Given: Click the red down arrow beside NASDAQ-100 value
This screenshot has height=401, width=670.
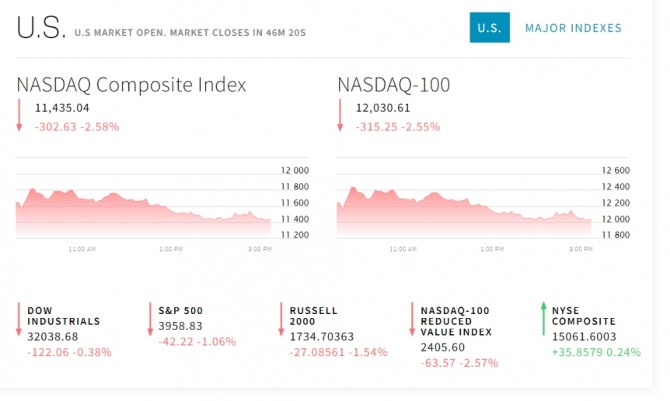Looking at the screenshot, I should 341,115.
